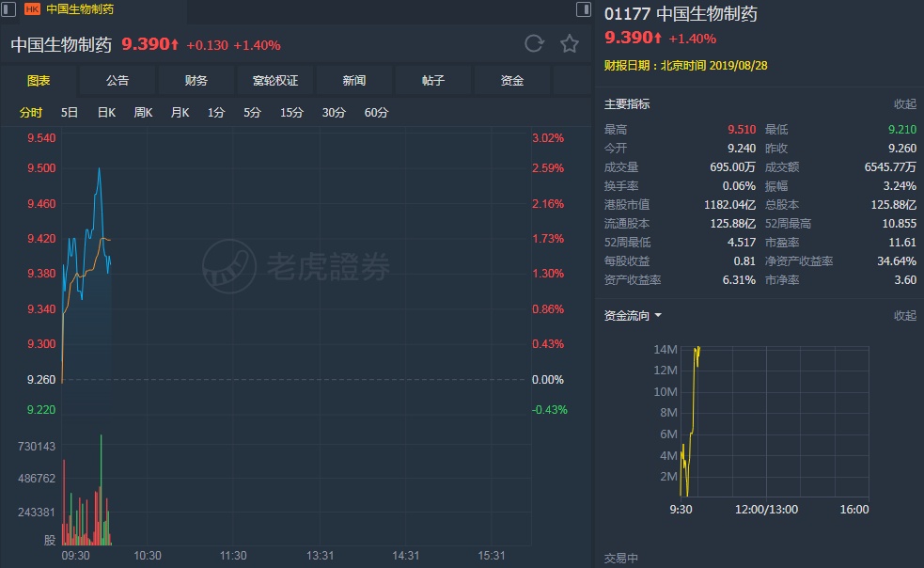The height and width of the screenshot is (568, 924).
Task: Collapse the 资金流向 section via 收起
Action: pyautogui.click(x=904, y=316)
